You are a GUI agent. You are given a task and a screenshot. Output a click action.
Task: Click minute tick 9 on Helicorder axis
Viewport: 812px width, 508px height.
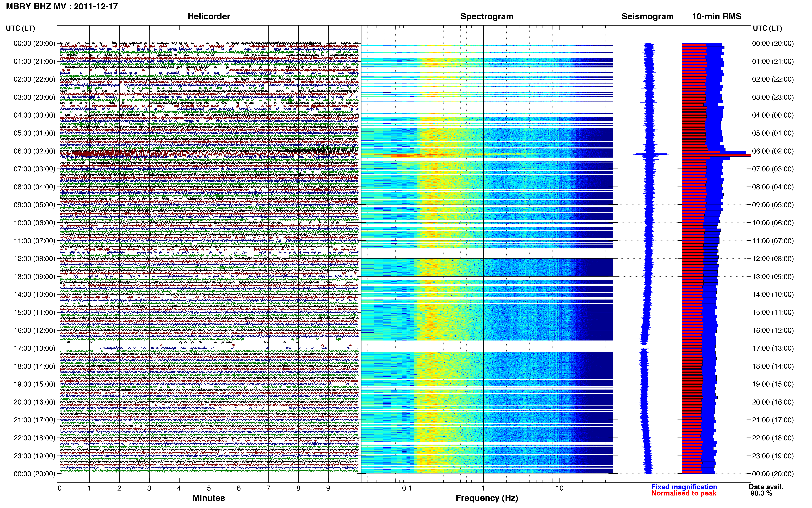tap(328, 488)
